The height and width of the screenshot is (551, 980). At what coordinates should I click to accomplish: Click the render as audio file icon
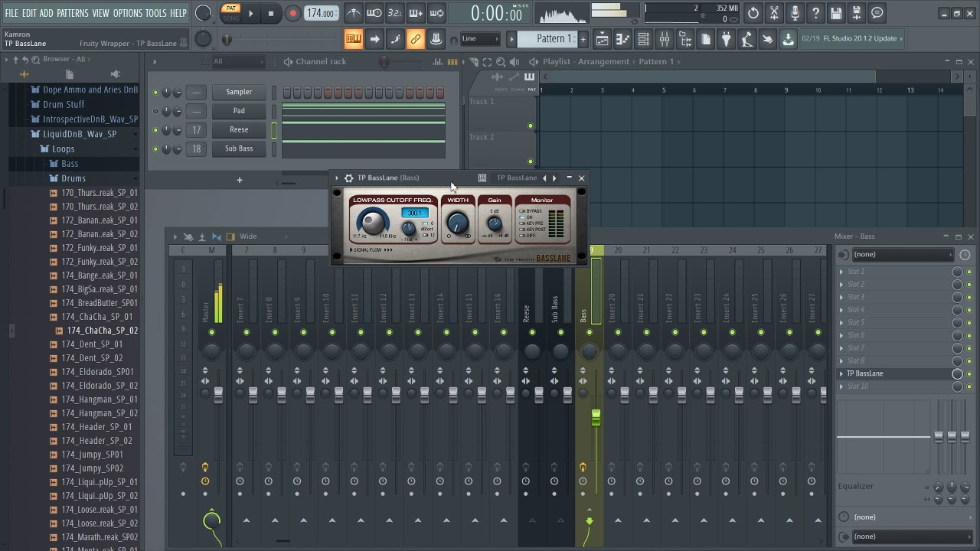click(857, 13)
